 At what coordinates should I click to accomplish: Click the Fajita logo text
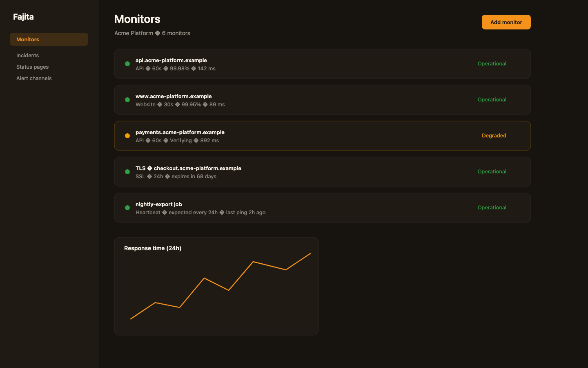pos(23,17)
